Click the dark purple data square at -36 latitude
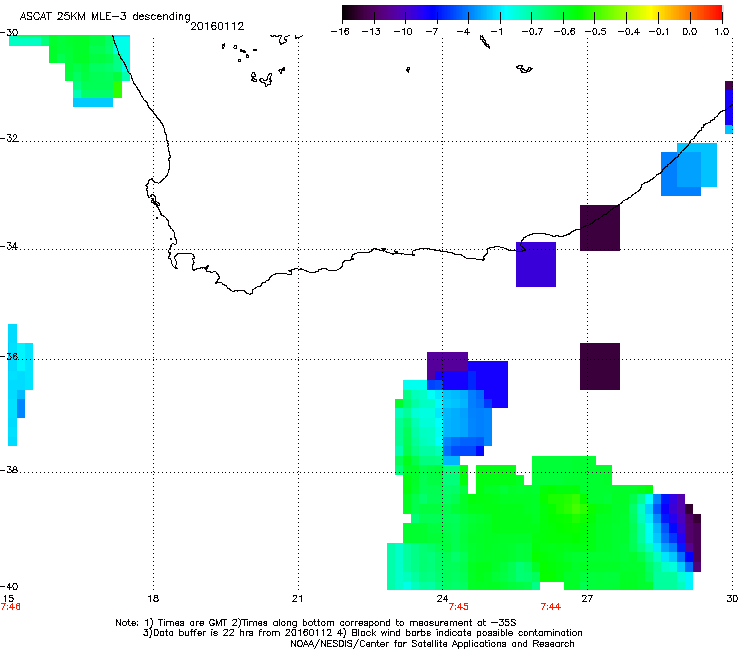Image resolution: width=740 pixels, height=650 pixels. 600,366
